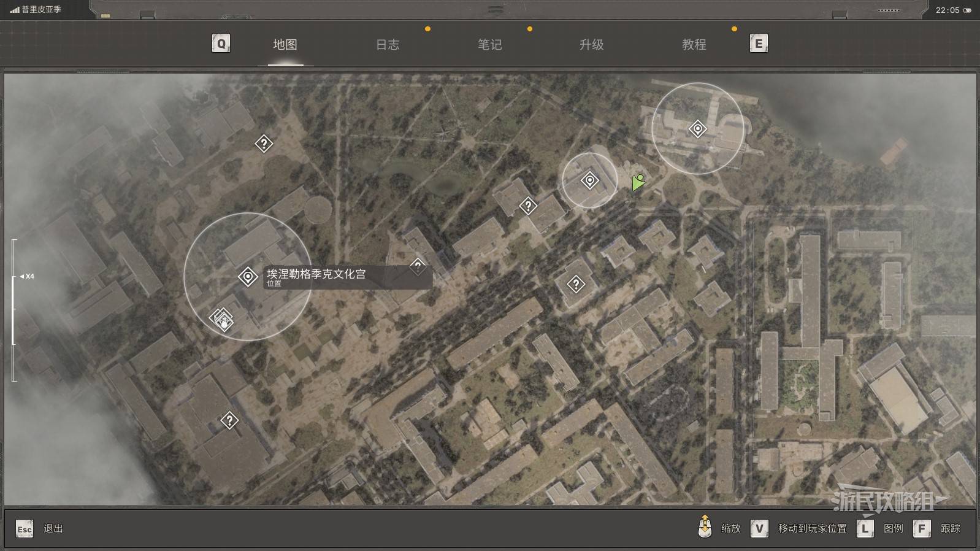Click the F key track icon
Viewport: 980px width, 551px height.
point(922,528)
